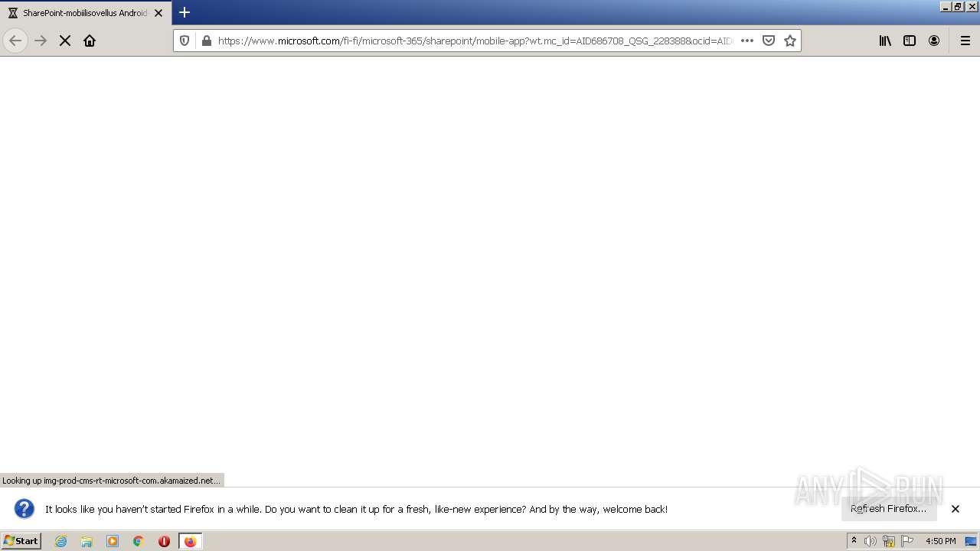Click the show desktop tray icon
This screenshot has width=980, height=551.
pyautogui.click(x=971, y=541)
